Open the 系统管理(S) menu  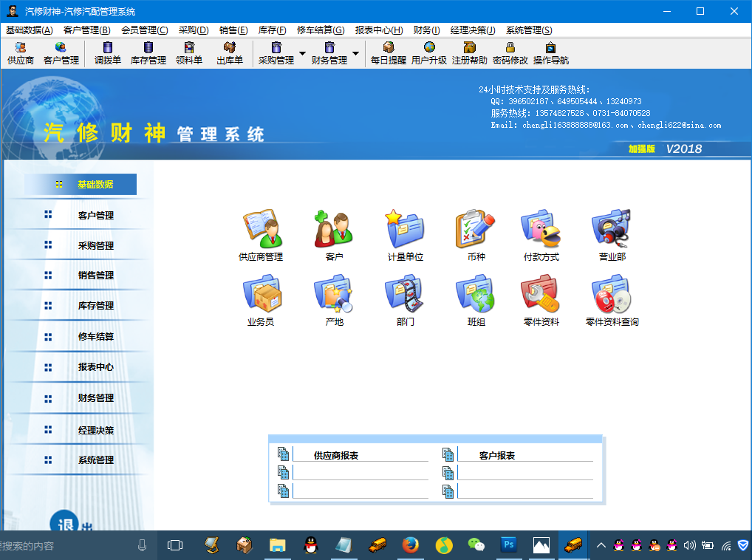click(529, 30)
